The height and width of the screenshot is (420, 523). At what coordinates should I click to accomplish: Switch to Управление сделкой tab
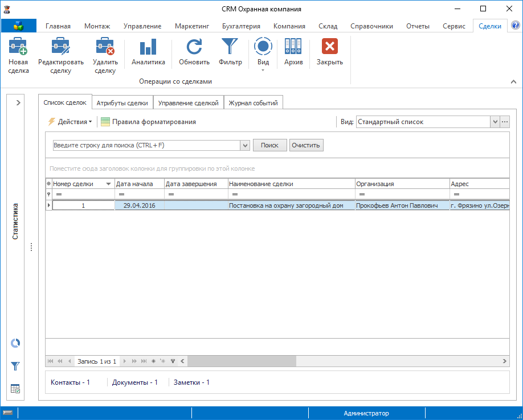(x=188, y=103)
